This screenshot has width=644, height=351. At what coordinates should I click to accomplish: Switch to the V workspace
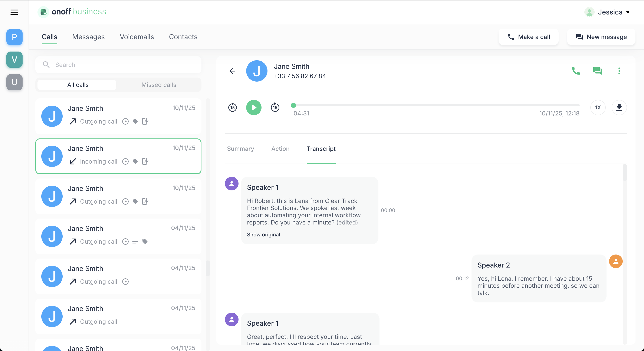(14, 59)
